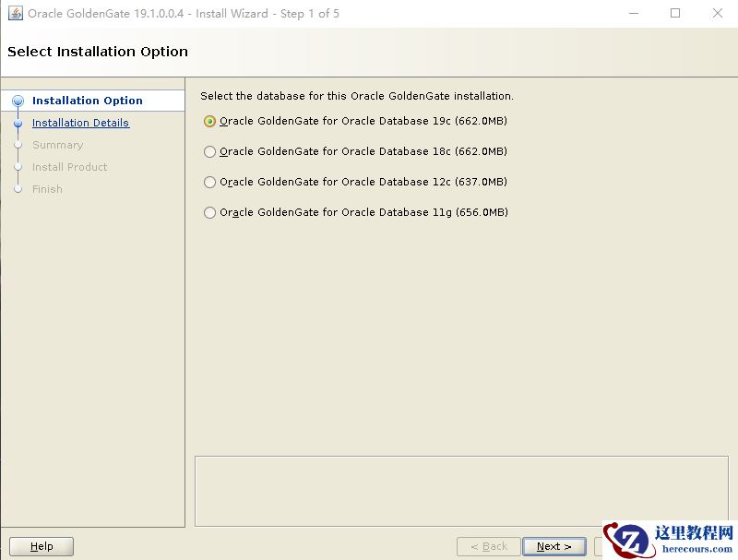Close the Install Wizard window
The height and width of the screenshot is (560, 738).
(x=718, y=13)
